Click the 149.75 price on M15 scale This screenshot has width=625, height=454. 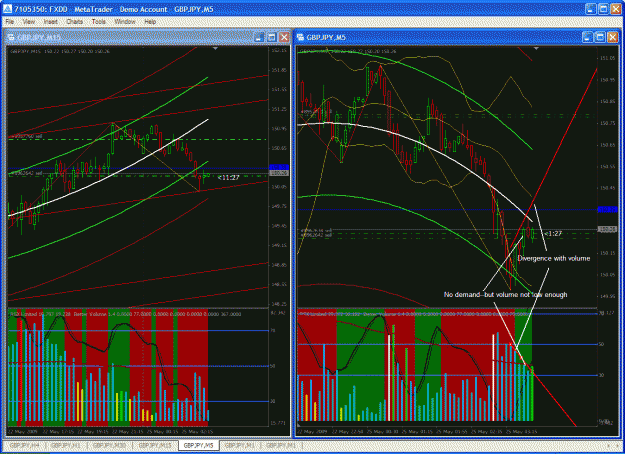click(279, 206)
